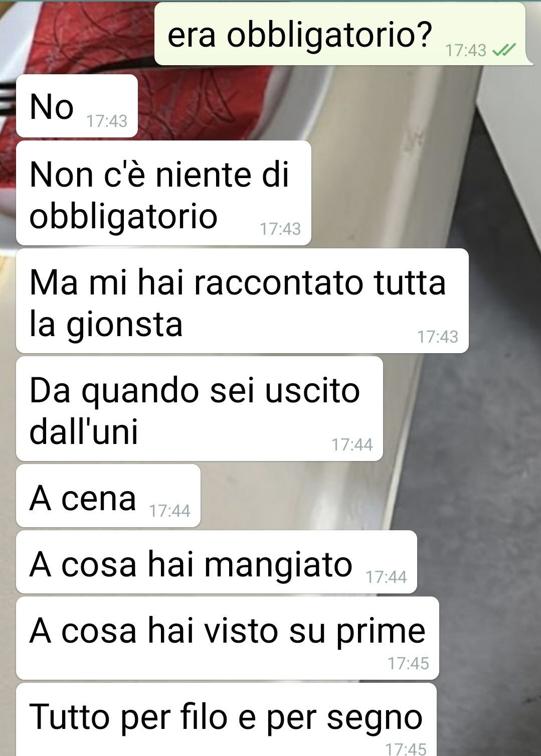The width and height of the screenshot is (541, 756).
Task: Tap the 17:44 timestamp next to 'A cena'
Action: coord(170,511)
